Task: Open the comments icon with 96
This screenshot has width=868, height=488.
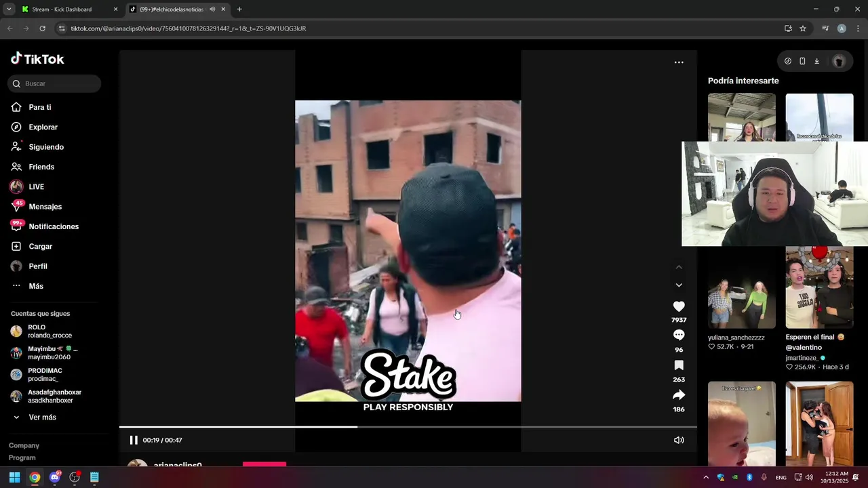Action: click(679, 335)
